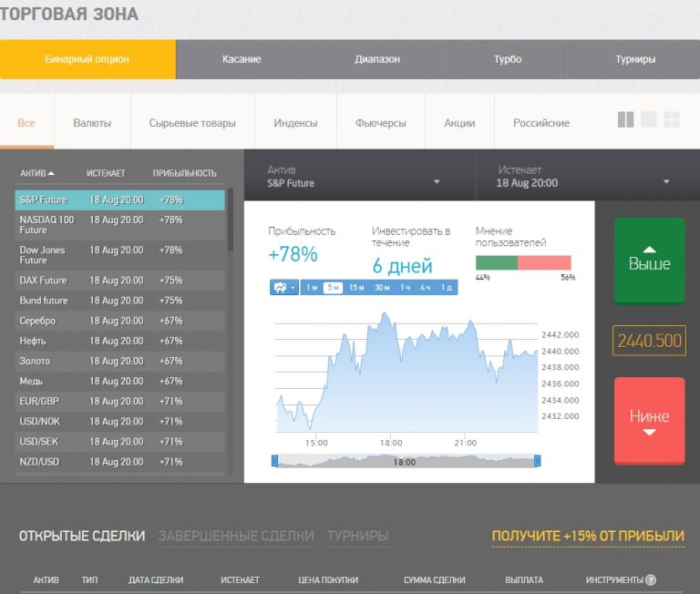700x594 pixels.
Task: Set chart timeframe to 15 м
Action: point(356,287)
